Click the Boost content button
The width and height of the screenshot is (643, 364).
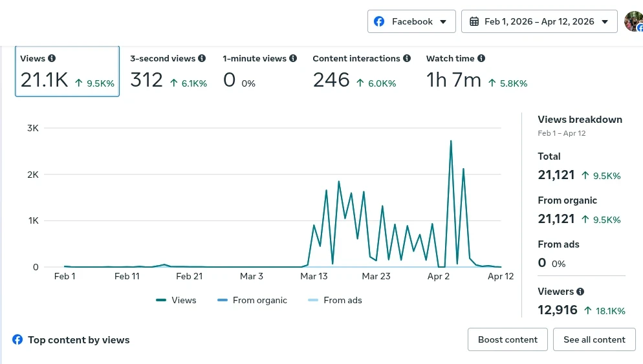pyautogui.click(x=507, y=339)
